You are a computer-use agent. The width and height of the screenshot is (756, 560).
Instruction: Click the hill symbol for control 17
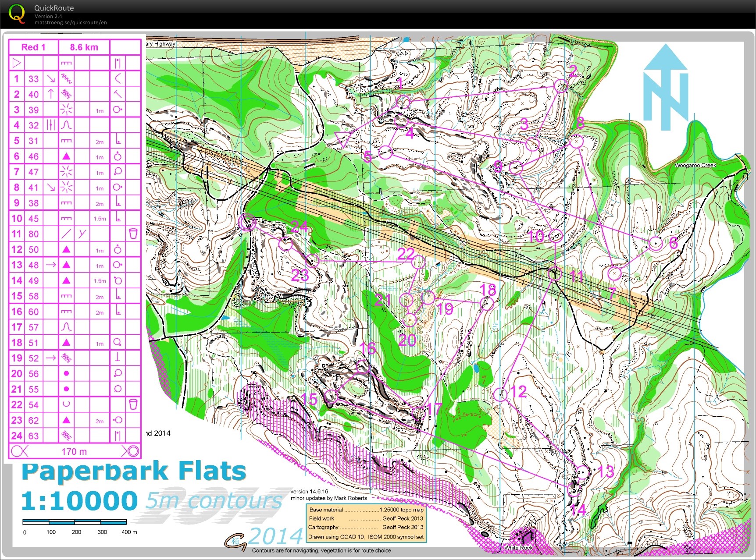pyautogui.click(x=66, y=327)
